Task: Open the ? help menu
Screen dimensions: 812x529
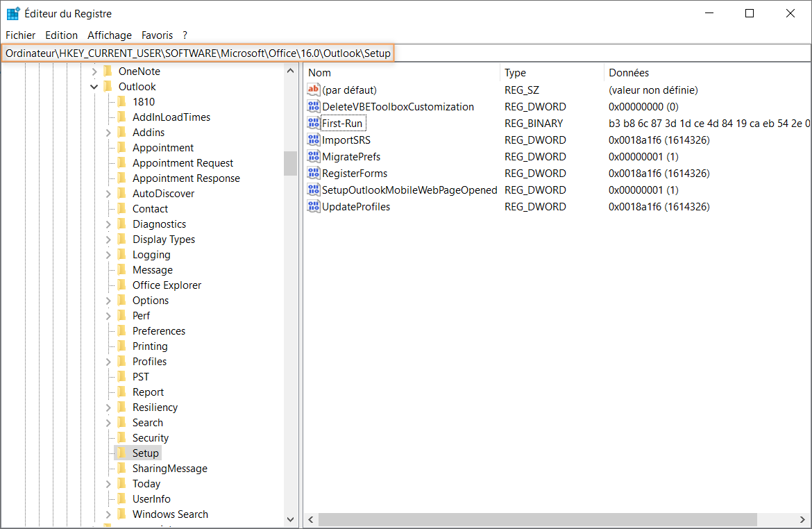Action: pyautogui.click(x=185, y=35)
